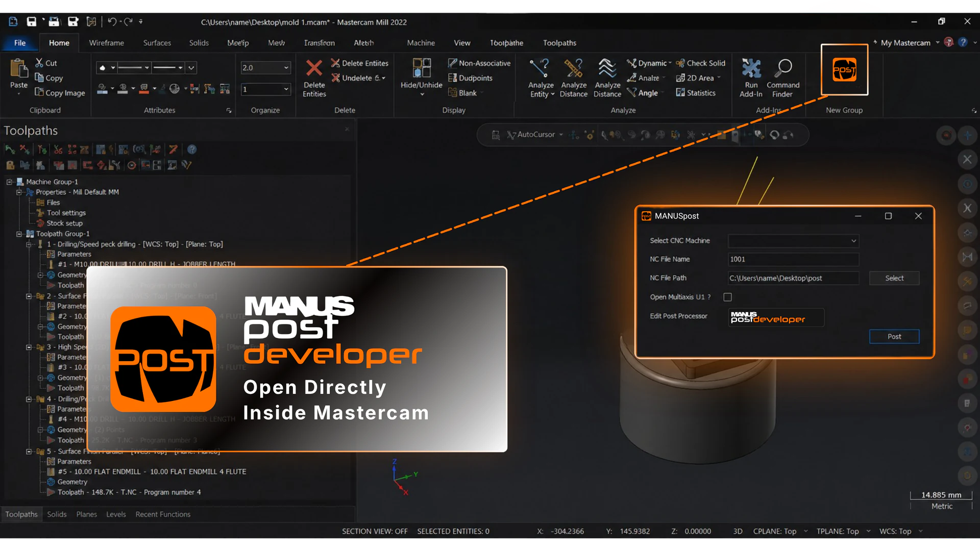Viewport: 980px width, 551px height.
Task: Click the MANUSpost POST icon in New Group
Action: (x=844, y=70)
